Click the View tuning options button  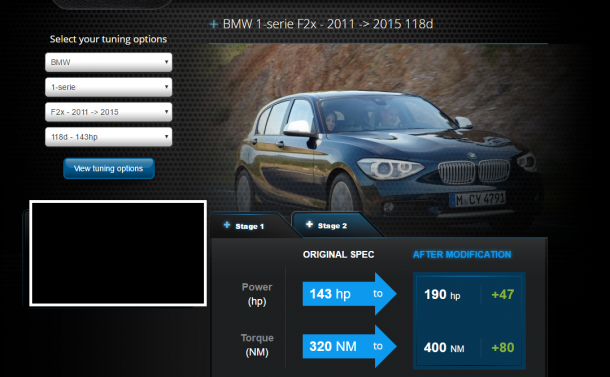click(109, 168)
